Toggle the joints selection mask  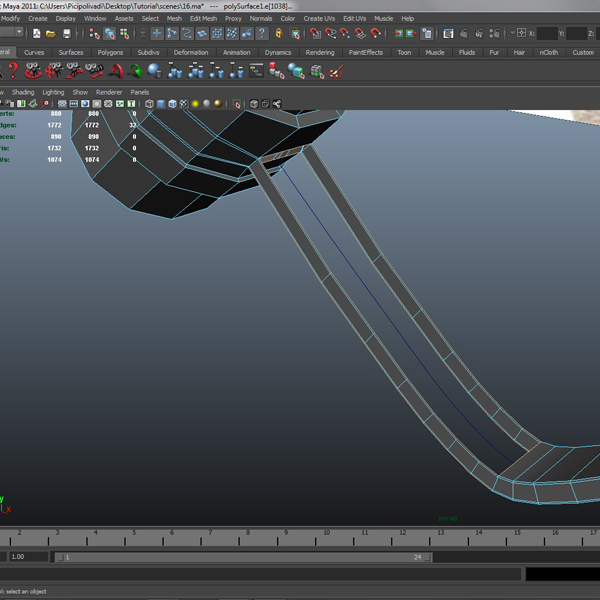(172, 34)
